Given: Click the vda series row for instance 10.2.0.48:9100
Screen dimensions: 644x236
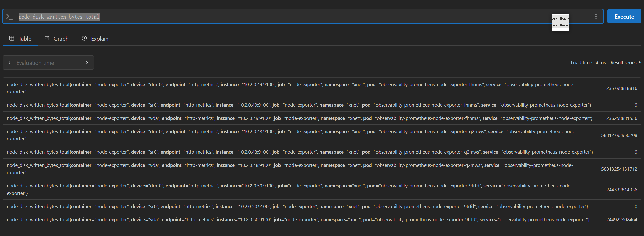Looking at the screenshot, I should [x=322, y=169].
